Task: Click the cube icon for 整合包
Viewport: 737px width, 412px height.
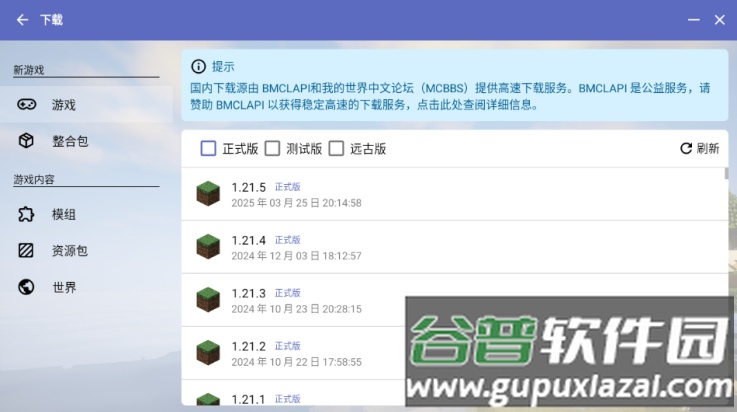Action: (x=26, y=141)
